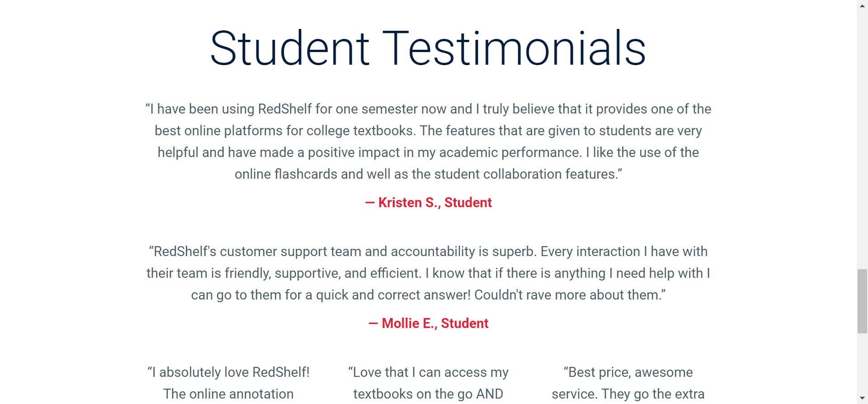Click the line starting "I have been using RedShelf"
Screen dimensions: 868x404
(428, 109)
